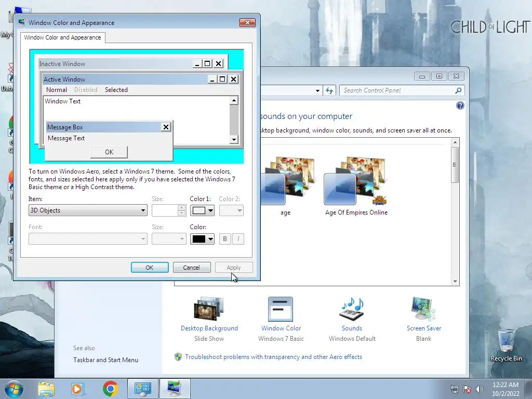Click the themes list scrollbar down arrow
The image size is (532, 399).
tap(455, 282)
